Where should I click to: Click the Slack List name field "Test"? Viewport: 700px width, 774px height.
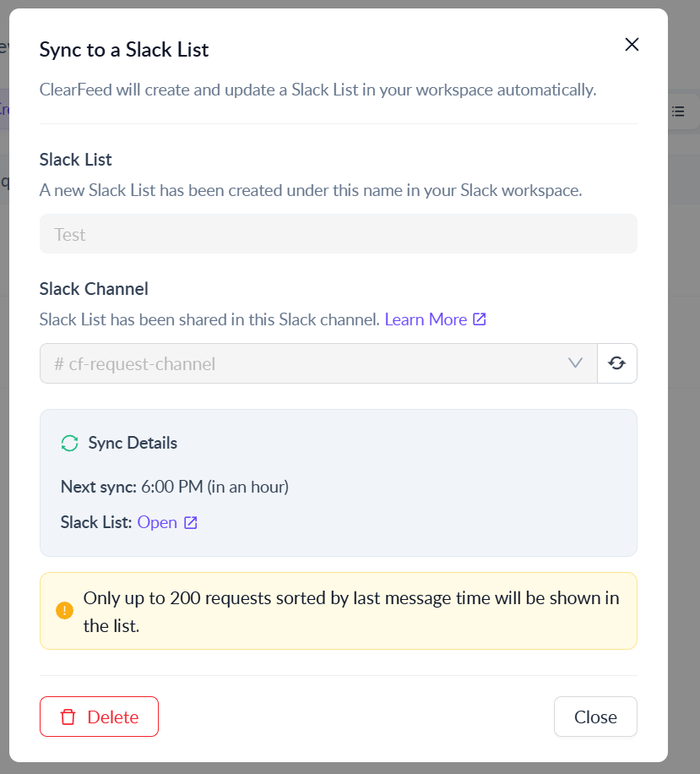pos(338,234)
